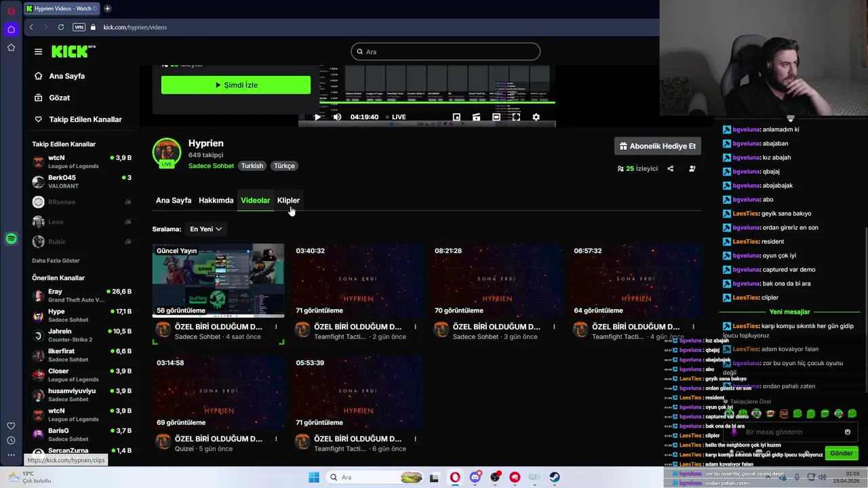
Task: Open wtcN in followed channels list
Action: pyautogui.click(x=82, y=162)
